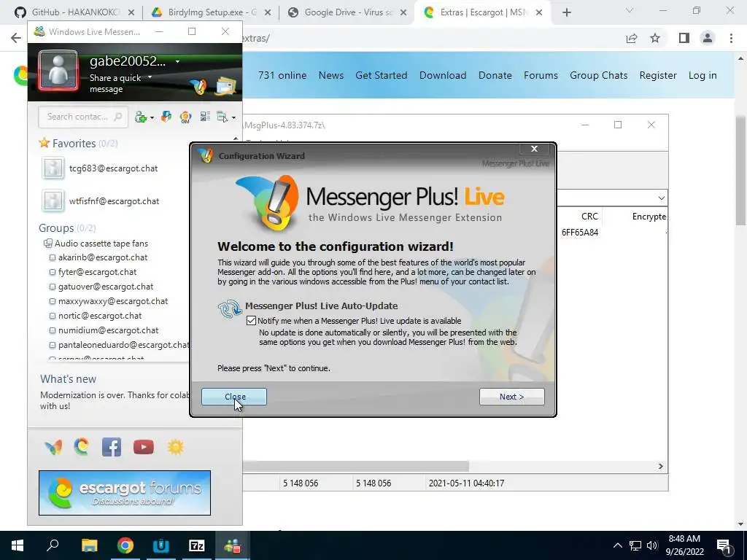Screen dimensions: 747x560
Task: Click the MSN butterfly icon in bottom bar
Action: pyautogui.click(x=53, y=447)
